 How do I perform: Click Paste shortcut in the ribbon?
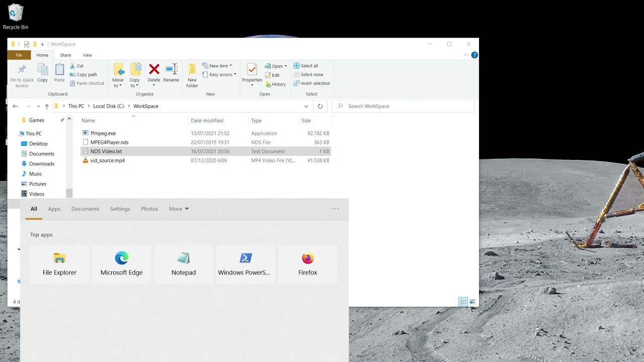click(x=87, y=83)
